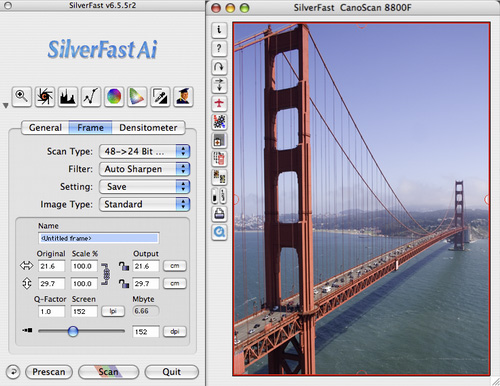Click the Original width field 21.6
This screenshot has height=386, width=500.
tap(51, 266)
